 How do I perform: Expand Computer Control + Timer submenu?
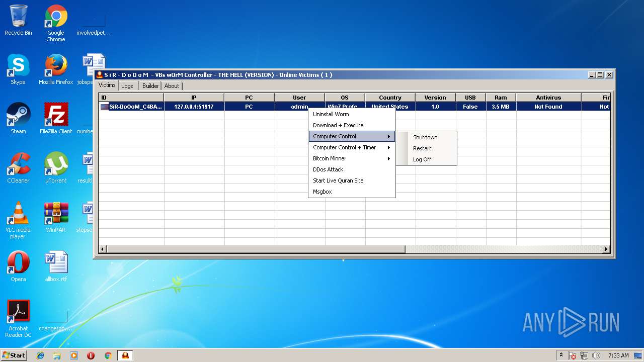(x=352, y=147)
